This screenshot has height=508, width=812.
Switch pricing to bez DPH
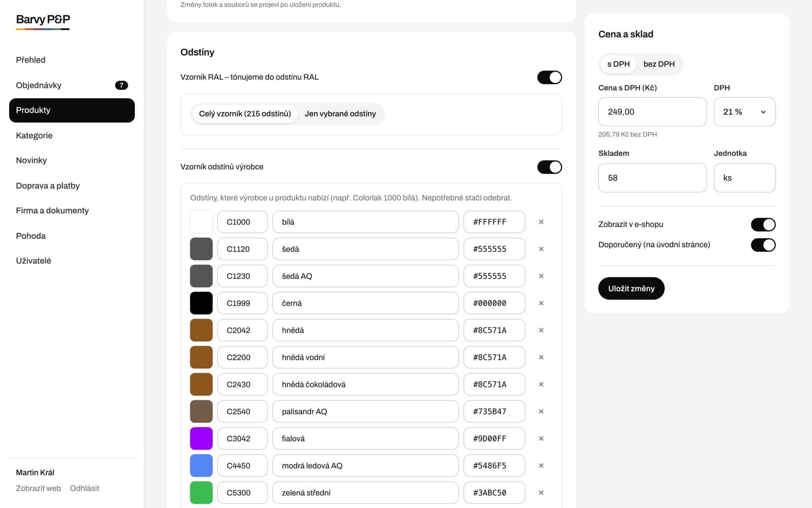tap(659, 64)
